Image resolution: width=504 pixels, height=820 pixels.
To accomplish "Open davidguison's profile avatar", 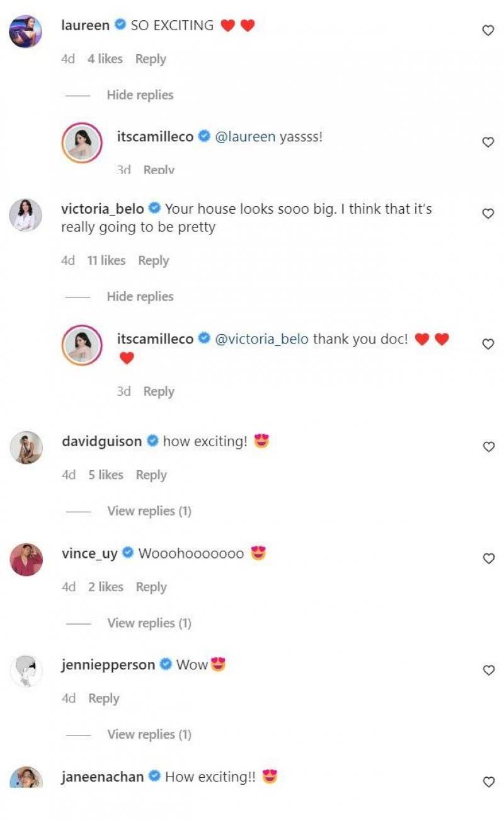I will click(x=26, y=448).
